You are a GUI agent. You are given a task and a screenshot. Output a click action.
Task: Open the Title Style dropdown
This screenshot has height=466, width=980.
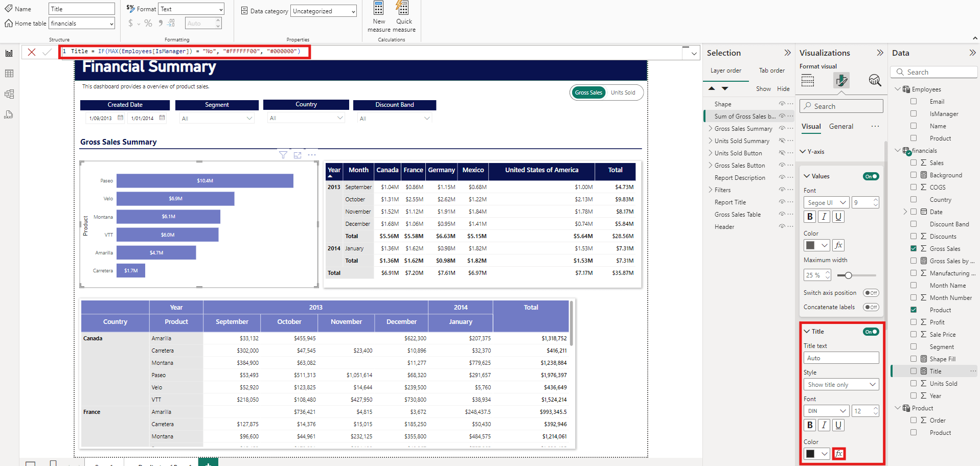coord(841,384)
